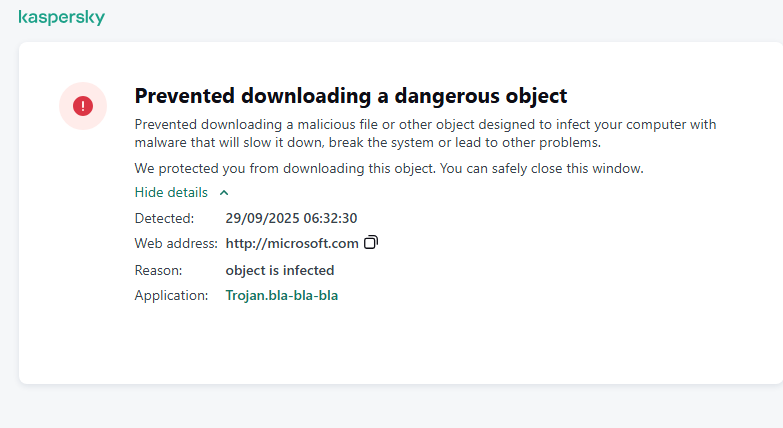The image size is (783, 428).
Task: Copy the web address with copy icon
Action: [371, 242]
